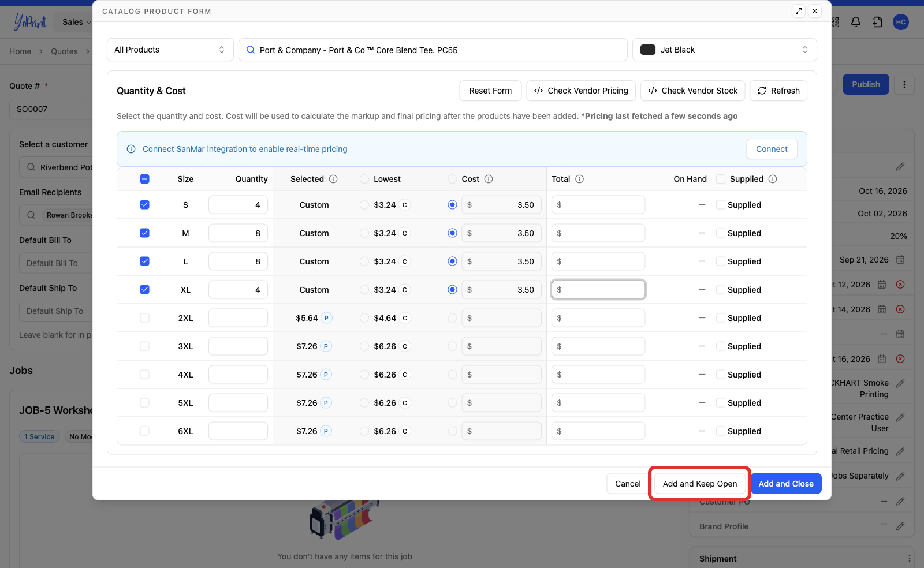Viewport: 924px width, 568px height.
Task: Click Connect for SanMar integration
Action: tap(772, 149)
